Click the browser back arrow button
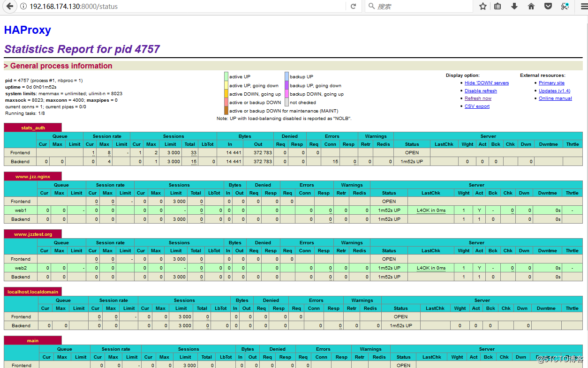The image size is (588, 368). click(9, 7)
